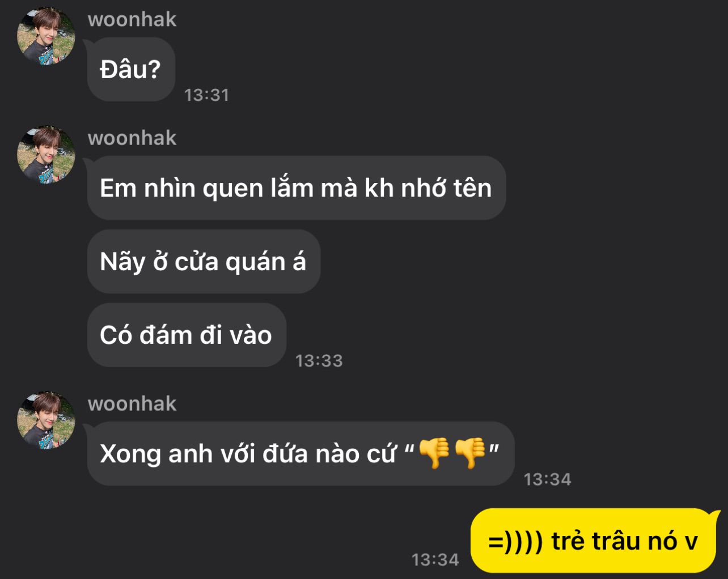Tap the second thumbs-down emoji in the message

pos(471,453)
